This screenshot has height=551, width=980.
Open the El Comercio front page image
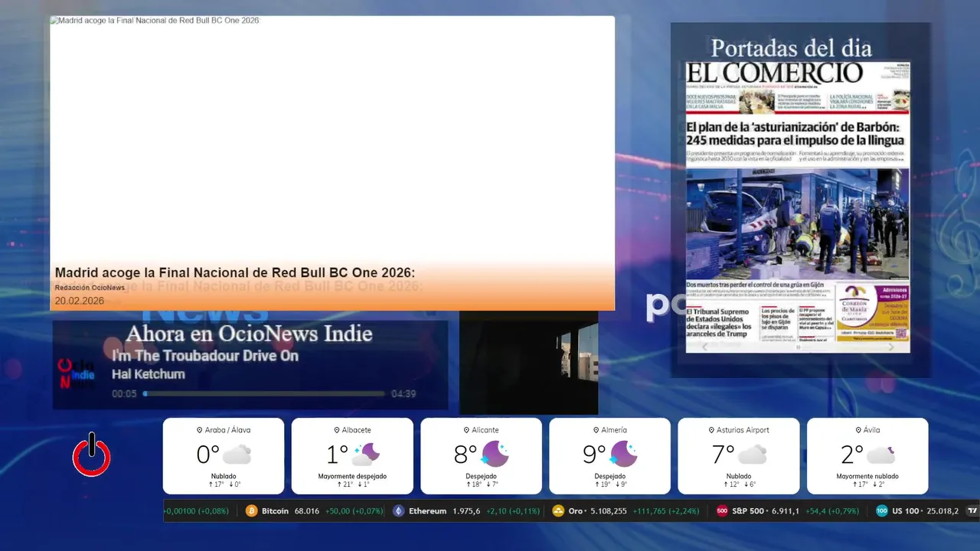coord(798,207)
